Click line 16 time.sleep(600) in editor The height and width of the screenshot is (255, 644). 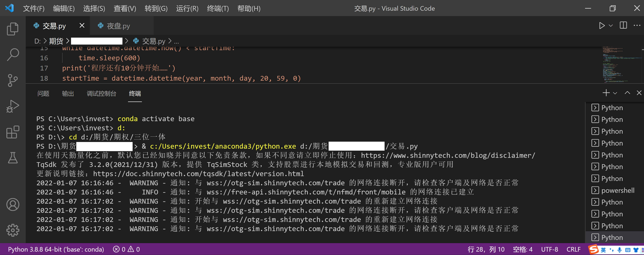(109, 58)
